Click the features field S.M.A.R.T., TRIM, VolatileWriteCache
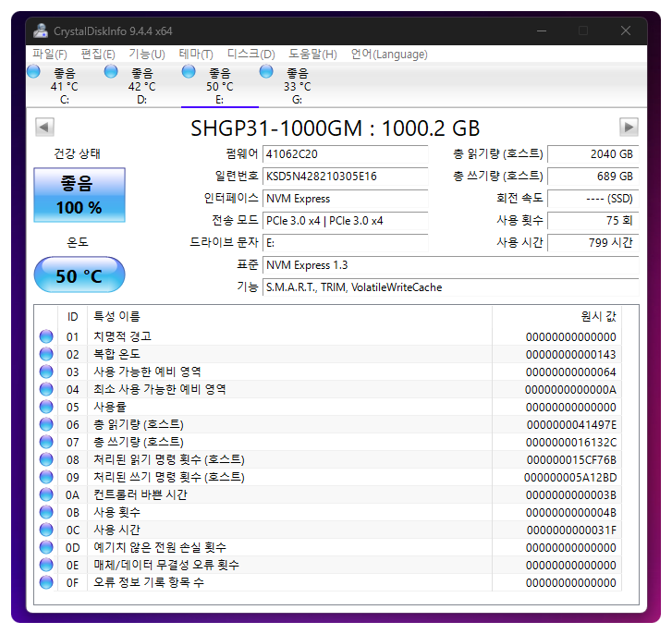The image size is (672, 634). pos(451,287)
